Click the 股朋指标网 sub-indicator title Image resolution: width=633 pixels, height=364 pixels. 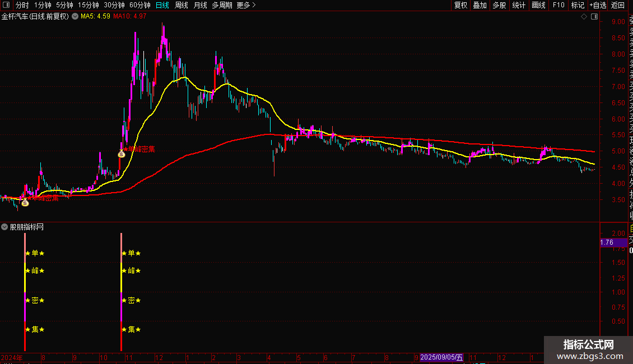[x=27, y=227]
